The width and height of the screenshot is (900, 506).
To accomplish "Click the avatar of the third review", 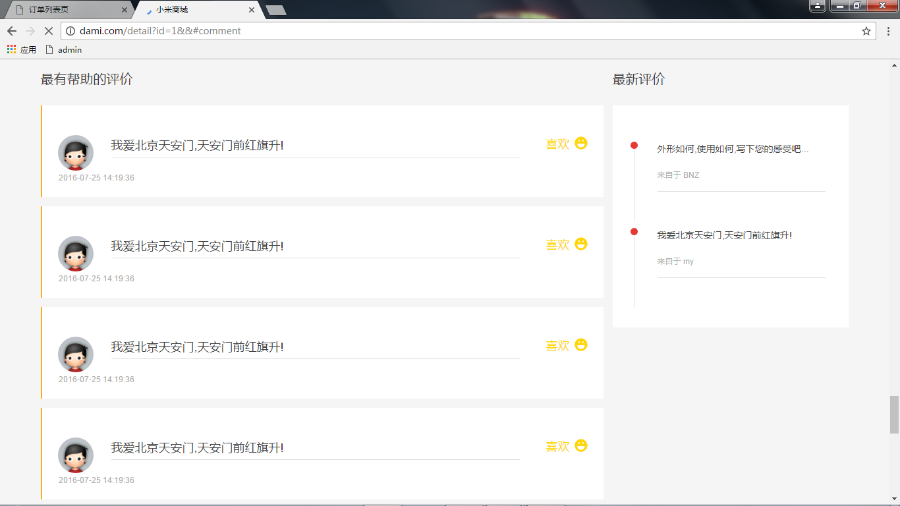I will click(76, 355).
